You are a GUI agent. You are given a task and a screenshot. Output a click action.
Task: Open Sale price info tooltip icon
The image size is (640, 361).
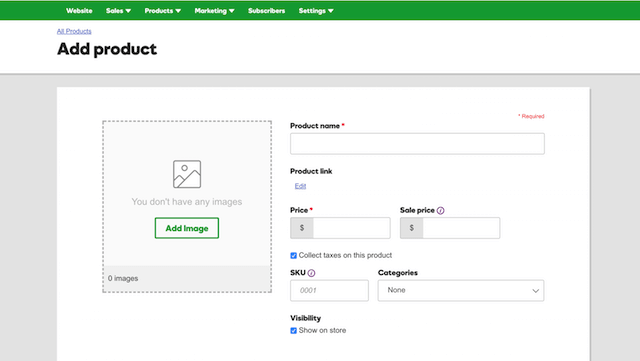pyautogui.click(x=440, y=211)
